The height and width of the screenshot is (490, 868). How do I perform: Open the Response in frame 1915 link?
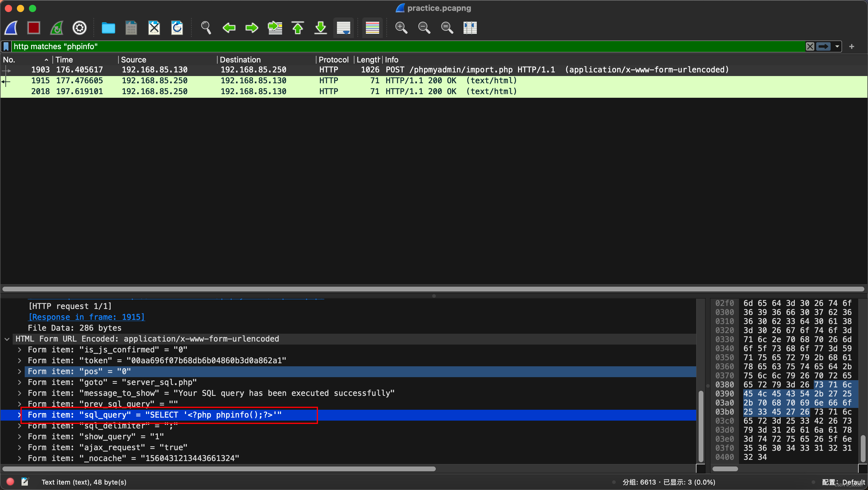click(x=86, y=317)
